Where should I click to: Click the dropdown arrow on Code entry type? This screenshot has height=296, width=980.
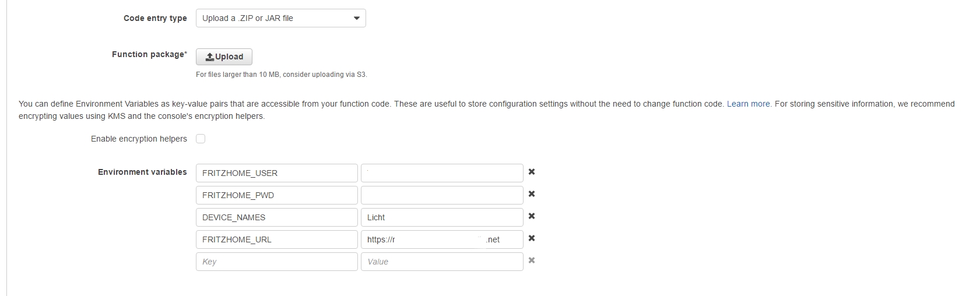coord(357,18)
